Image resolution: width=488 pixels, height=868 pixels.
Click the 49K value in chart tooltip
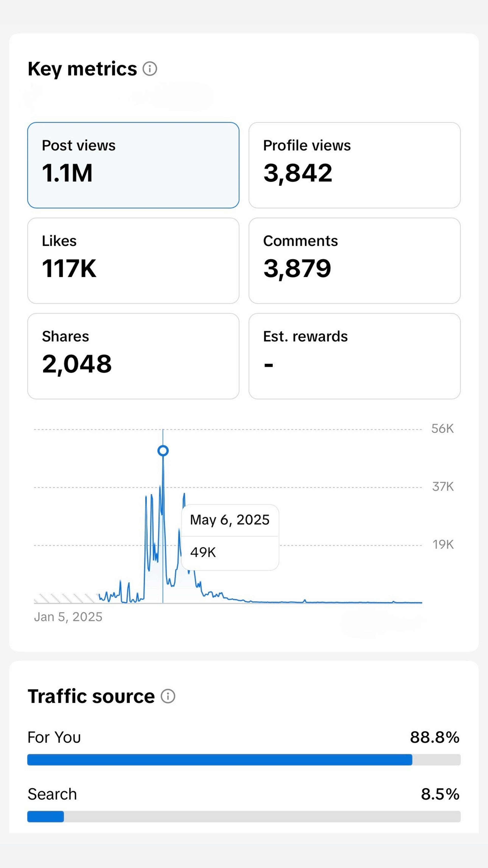tap(203, 552)
